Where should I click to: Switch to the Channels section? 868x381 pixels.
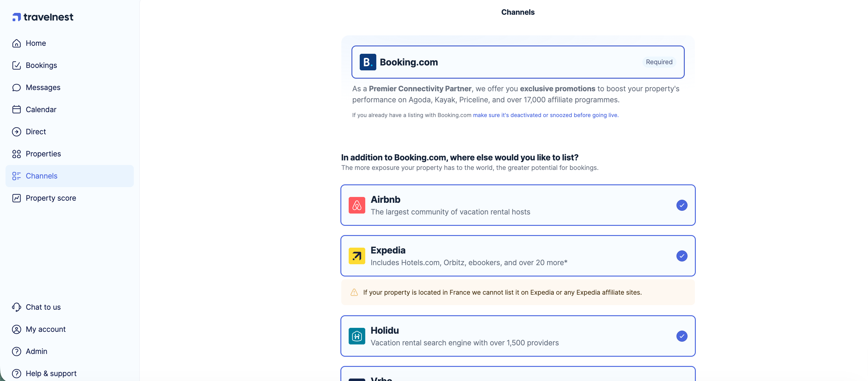click(41, 176)
